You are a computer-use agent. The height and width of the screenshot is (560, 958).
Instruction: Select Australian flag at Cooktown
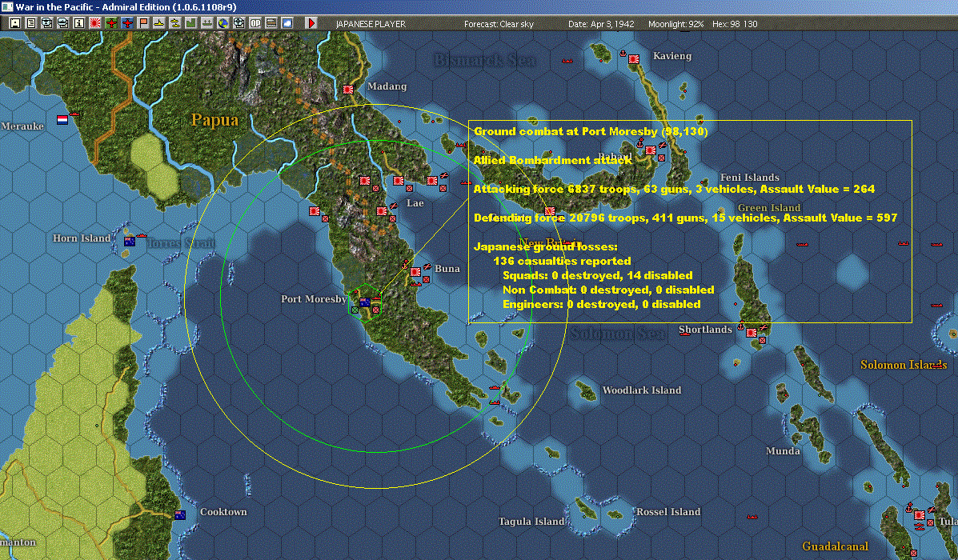[179, 515]
